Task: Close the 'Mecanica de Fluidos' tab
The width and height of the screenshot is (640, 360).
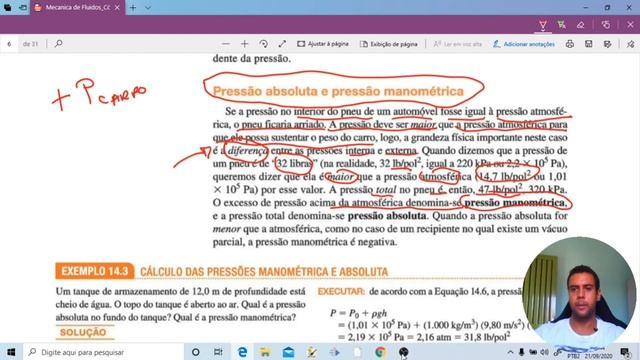Action: (x=117, y=7)
